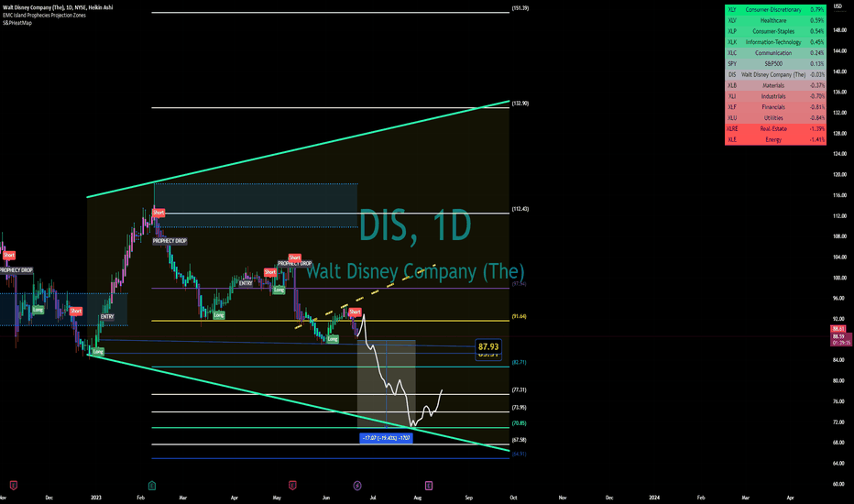
Task: Click the XLU Utilities heatmap row
Action: [775, 118]
